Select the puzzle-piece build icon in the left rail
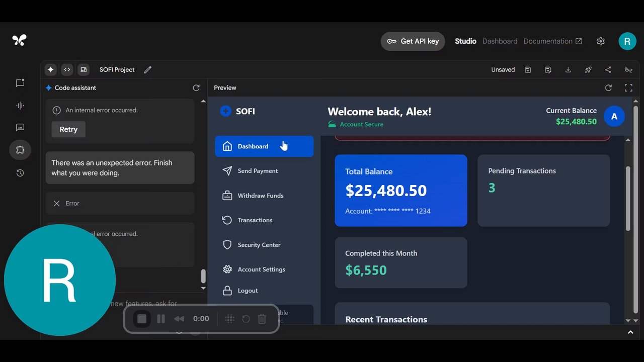644x362 pixels. tap(20, 150)
